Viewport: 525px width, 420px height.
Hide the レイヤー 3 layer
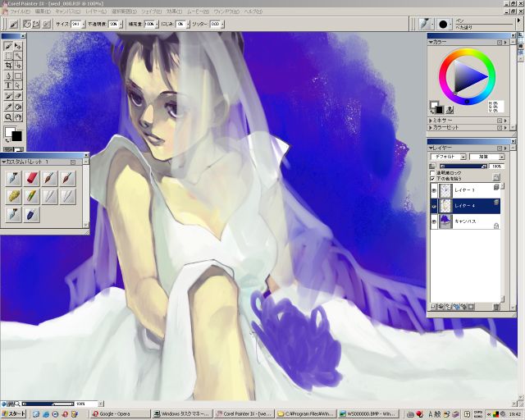click(434, 190)
